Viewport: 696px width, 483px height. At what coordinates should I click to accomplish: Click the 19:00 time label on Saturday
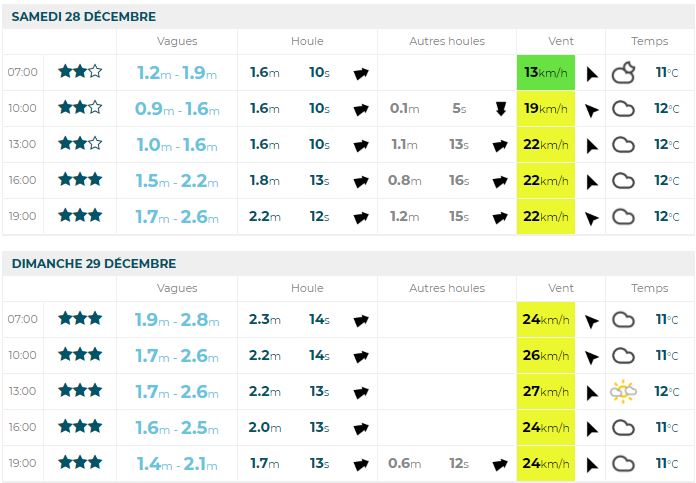pyautogui.click(x=22, y=216)
